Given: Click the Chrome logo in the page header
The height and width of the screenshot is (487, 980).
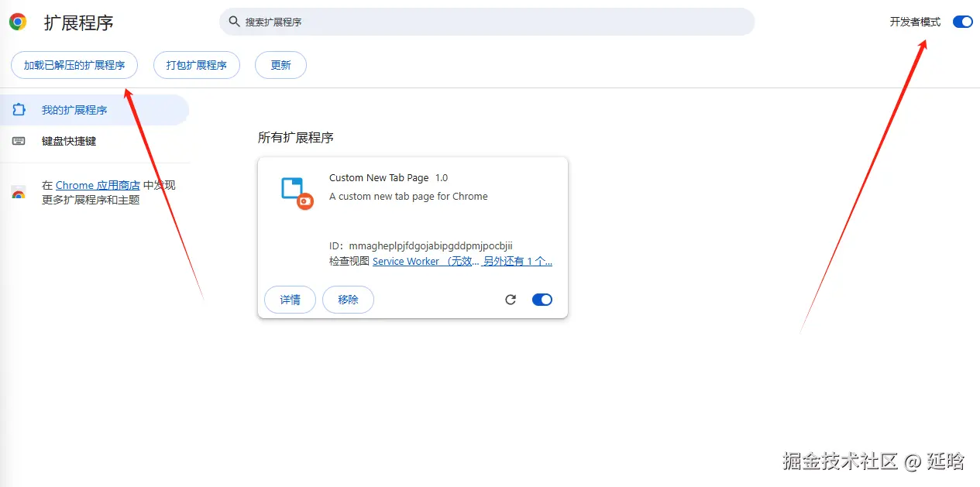Looking at the screenshot, I should (18, 22).
